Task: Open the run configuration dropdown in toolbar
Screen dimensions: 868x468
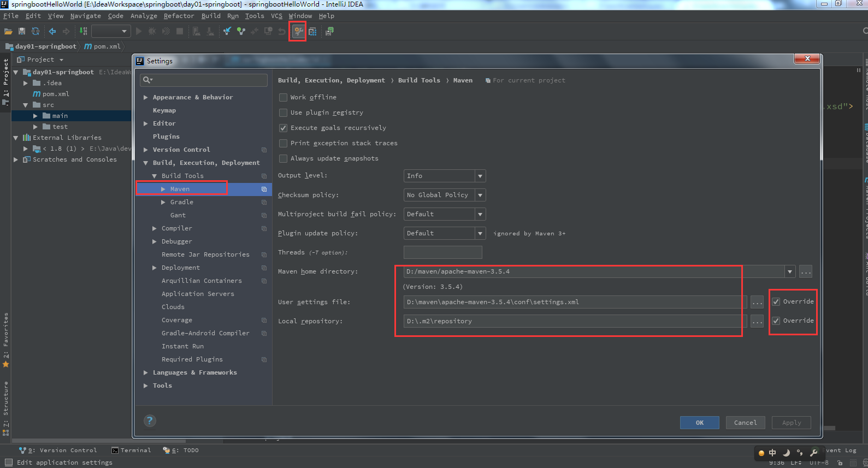Action: 111,31
